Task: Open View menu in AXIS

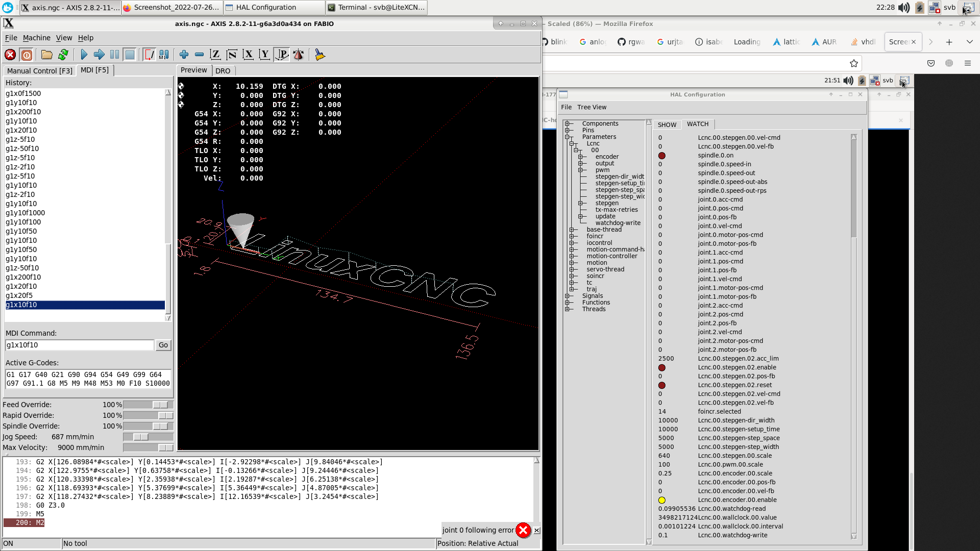Action: click(64, 38)
